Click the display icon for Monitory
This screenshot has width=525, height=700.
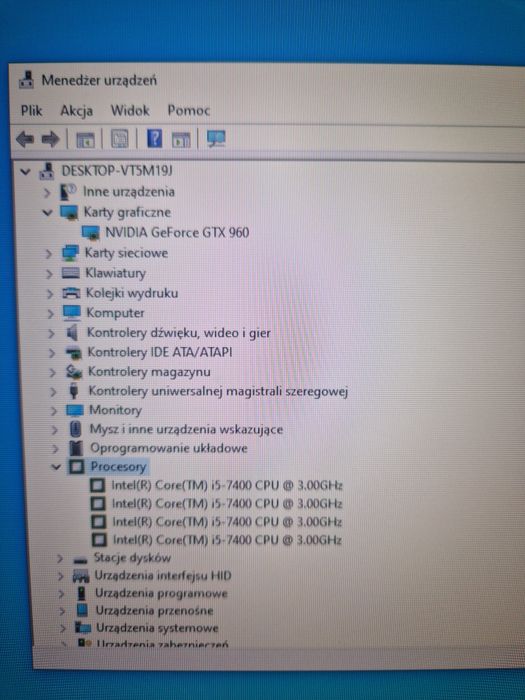(x=75, y=410)
